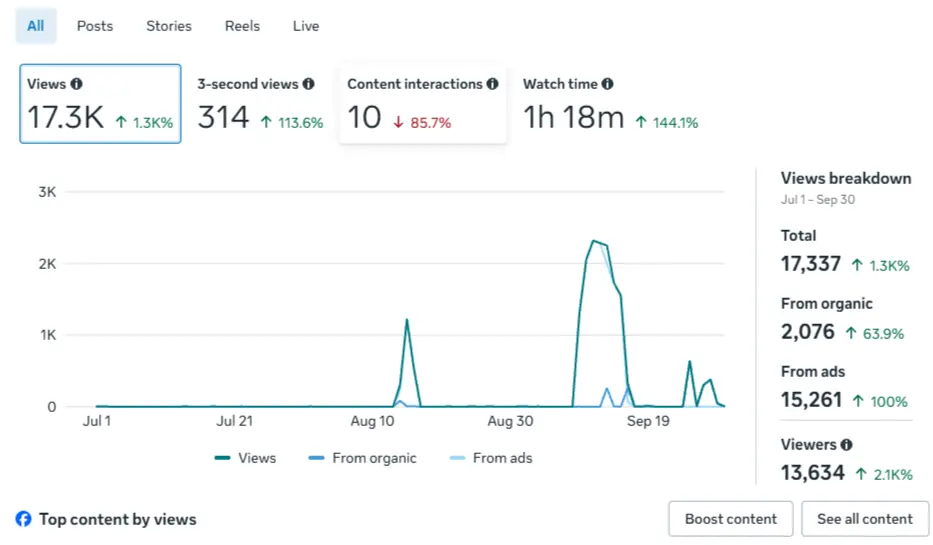The image size is (933, 545).
Task: Click the 2K y-axis label
Action: tap(47, 264)
